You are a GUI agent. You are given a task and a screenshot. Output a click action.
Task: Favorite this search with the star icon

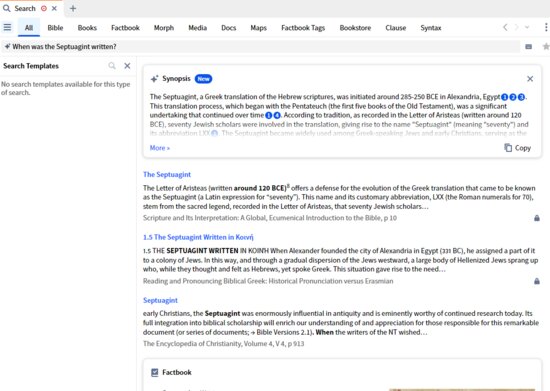546,46
